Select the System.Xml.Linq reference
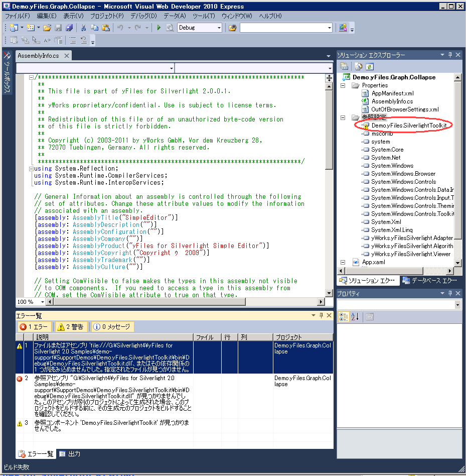The width and height of the screenshot is (466, 476). coord(392,230)
